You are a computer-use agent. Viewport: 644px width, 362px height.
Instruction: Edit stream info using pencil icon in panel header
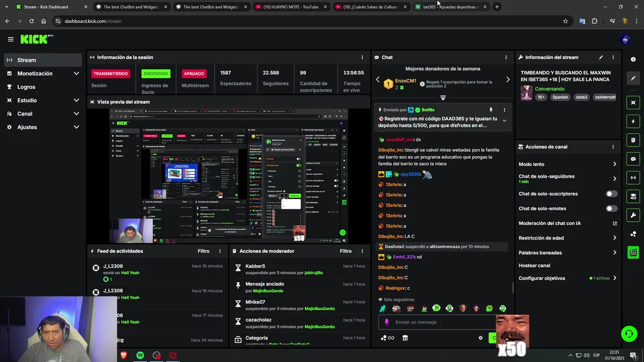tap(601, 57)
